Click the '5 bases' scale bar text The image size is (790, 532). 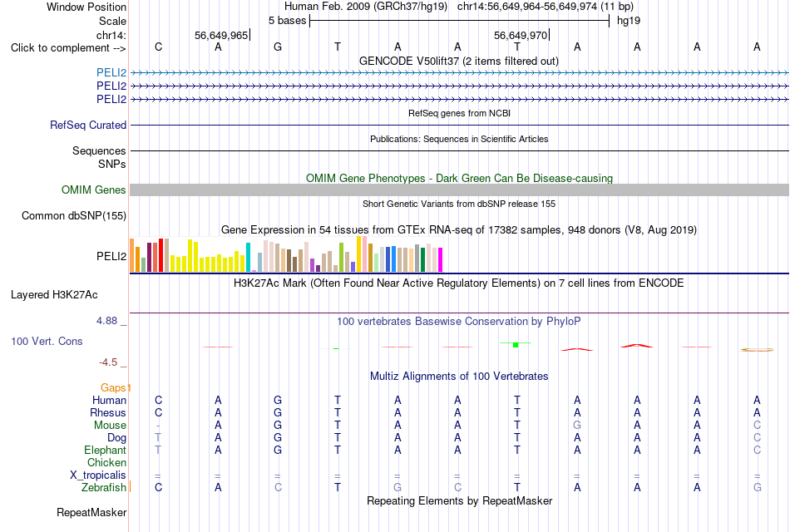[x=287, y=21]
